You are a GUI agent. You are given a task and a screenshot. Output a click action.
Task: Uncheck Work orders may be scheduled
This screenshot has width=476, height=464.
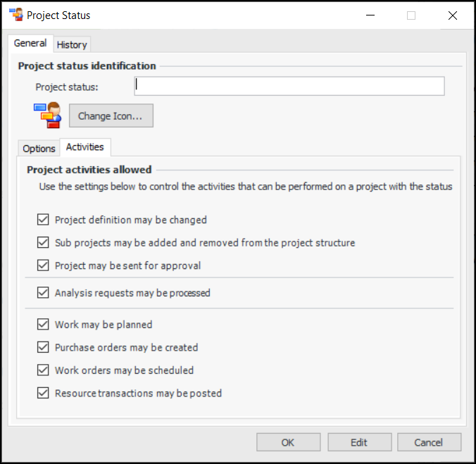click(43, 370)
